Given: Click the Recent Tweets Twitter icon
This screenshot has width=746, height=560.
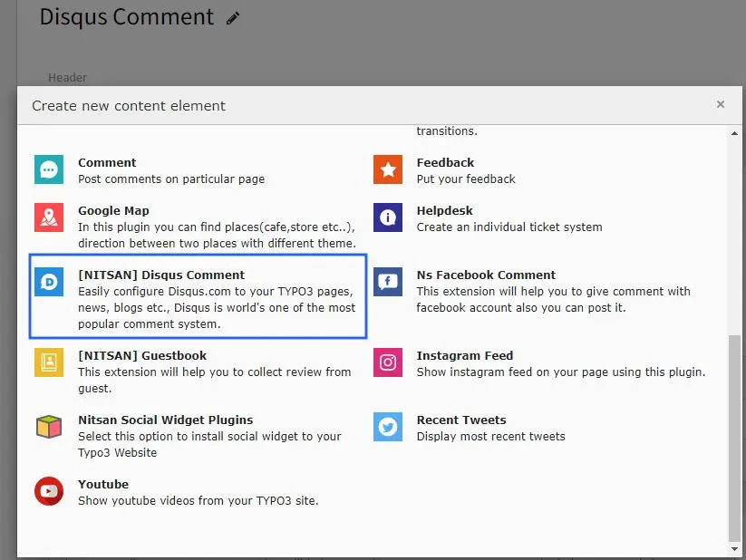Looking at the screenshot, I should (x=388, y=427).
